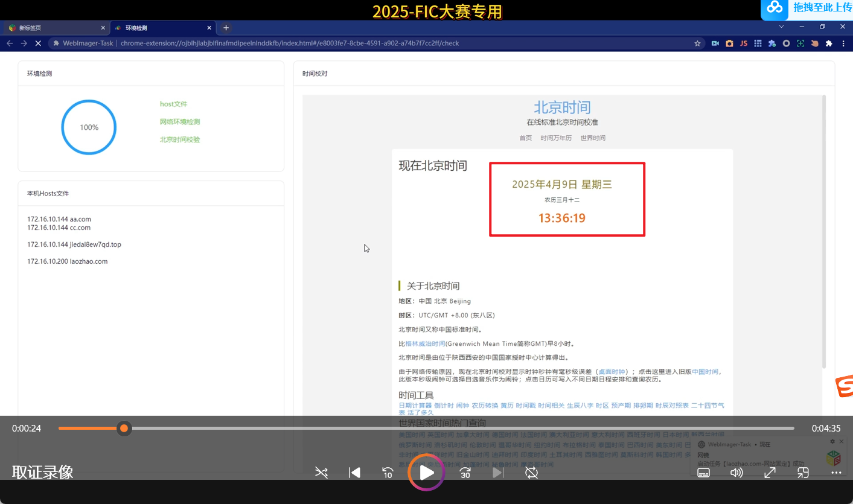This screenshot has height=504, width=853.
Task: Open the JS extension icon
Action: pyautogui.click(x=744, y=43)
